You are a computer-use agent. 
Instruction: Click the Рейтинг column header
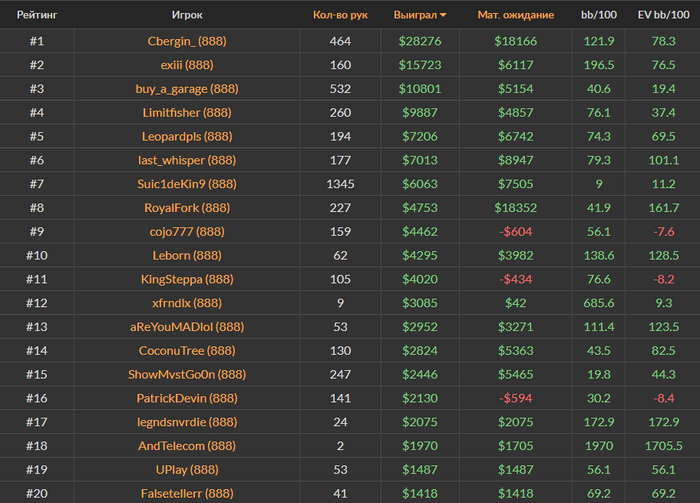[36, 15]
